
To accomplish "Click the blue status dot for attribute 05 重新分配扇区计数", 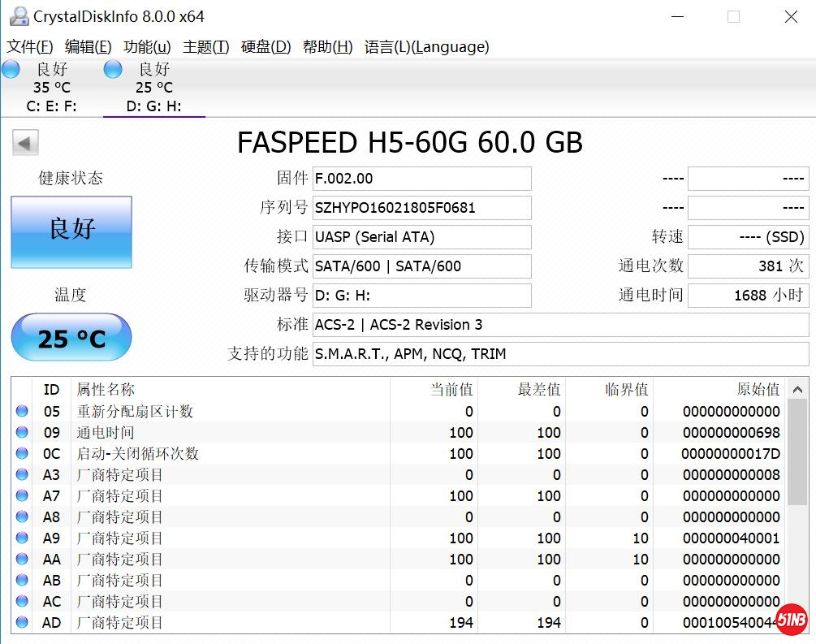I will click(x=21, y=411).
